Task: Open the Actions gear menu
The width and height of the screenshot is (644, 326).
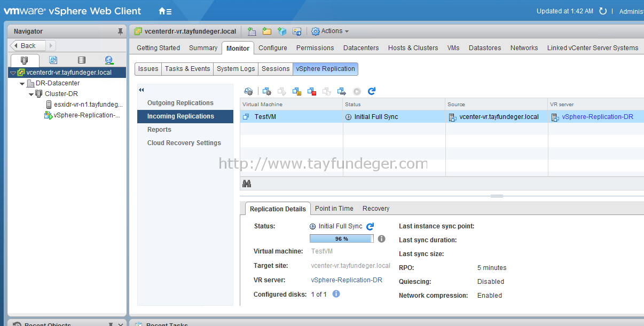Action: (330, 31)
